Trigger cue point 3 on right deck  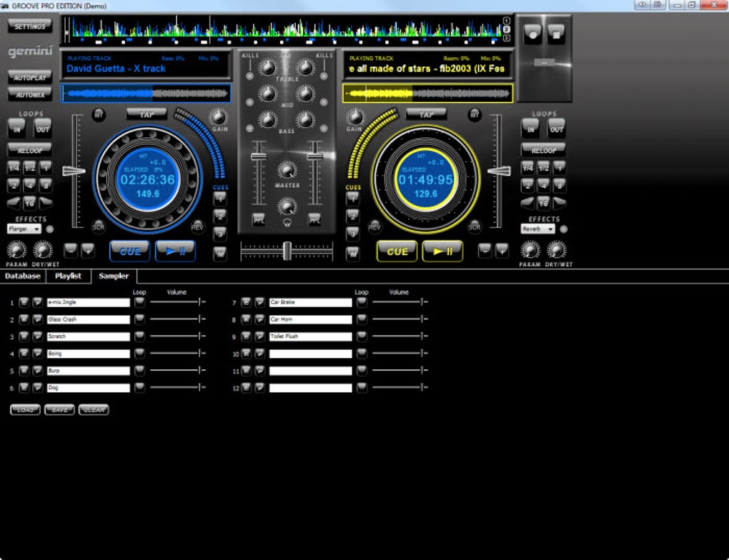point(353,234)
